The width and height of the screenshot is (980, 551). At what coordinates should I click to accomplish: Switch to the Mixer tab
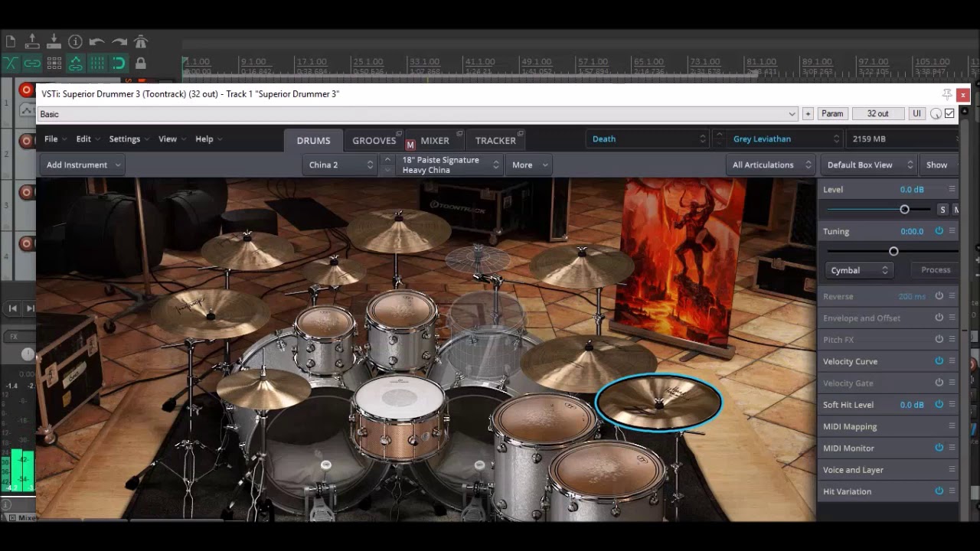pyautogui.click(x=435, y=141)
